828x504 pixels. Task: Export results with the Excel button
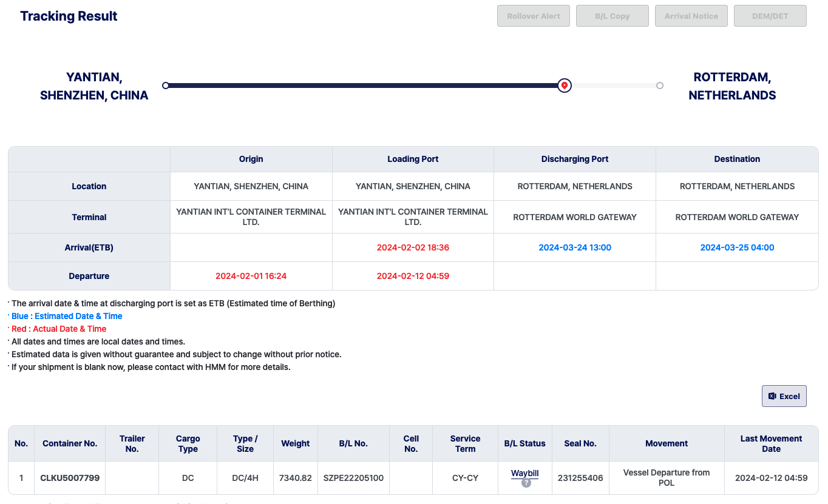coord(784,396)
